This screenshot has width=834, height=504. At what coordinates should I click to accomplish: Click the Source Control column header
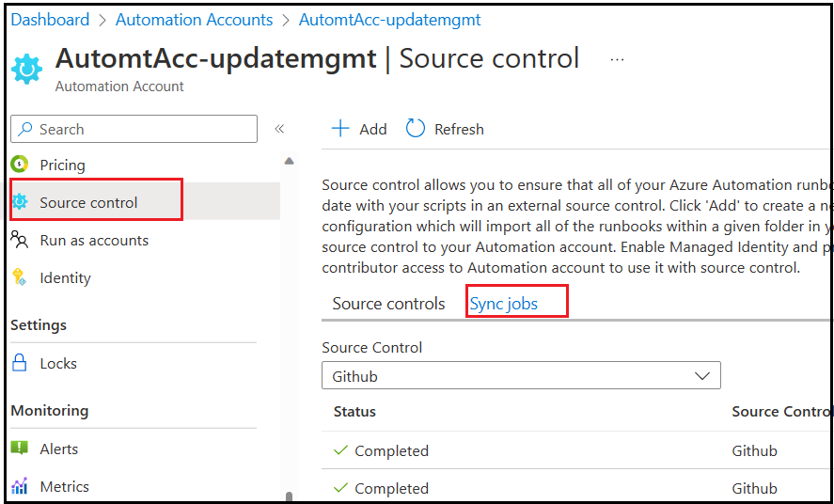click(x=780, y=412)
